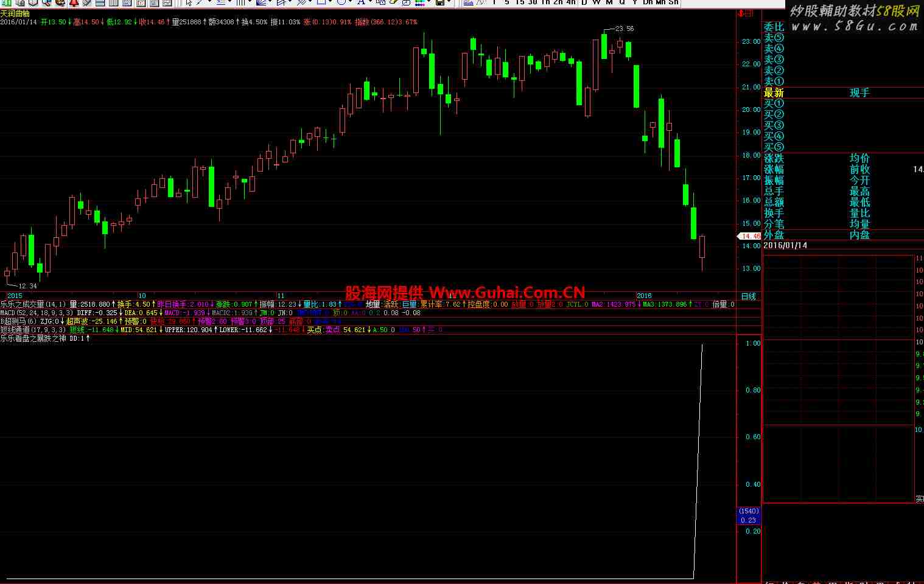
Task: Click the 2016 marker on the time axis
Action: (x=644, y=296)
